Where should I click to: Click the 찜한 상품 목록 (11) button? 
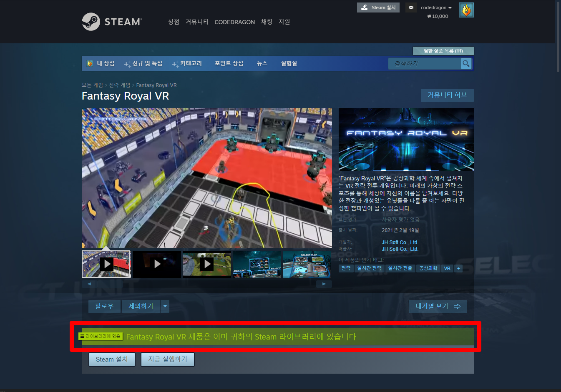(x=443, y=51)
